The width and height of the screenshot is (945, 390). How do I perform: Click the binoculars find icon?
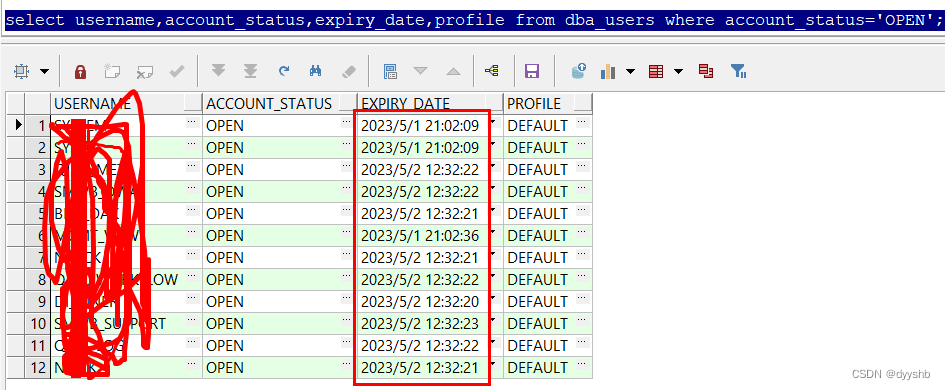tap(315, 71)
